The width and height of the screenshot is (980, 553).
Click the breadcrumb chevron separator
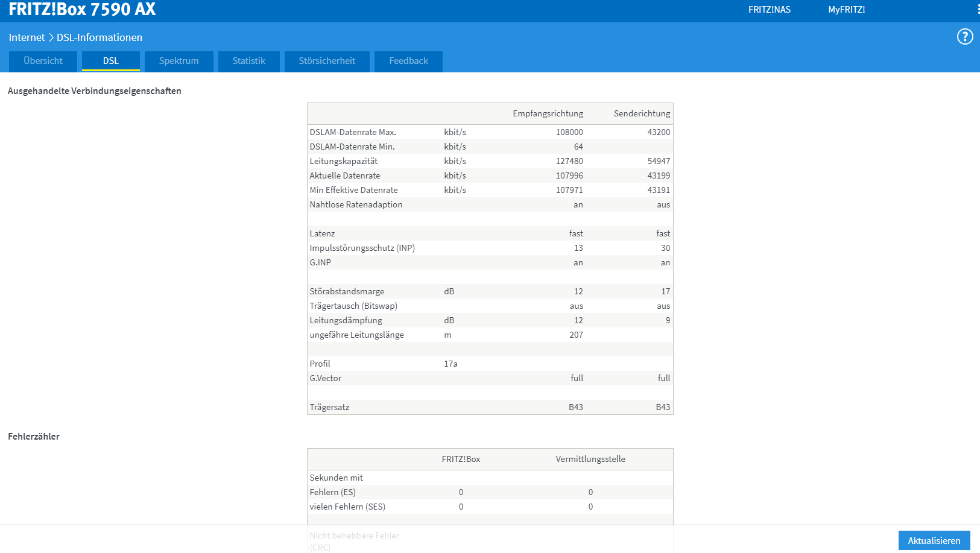click(51, 37)
